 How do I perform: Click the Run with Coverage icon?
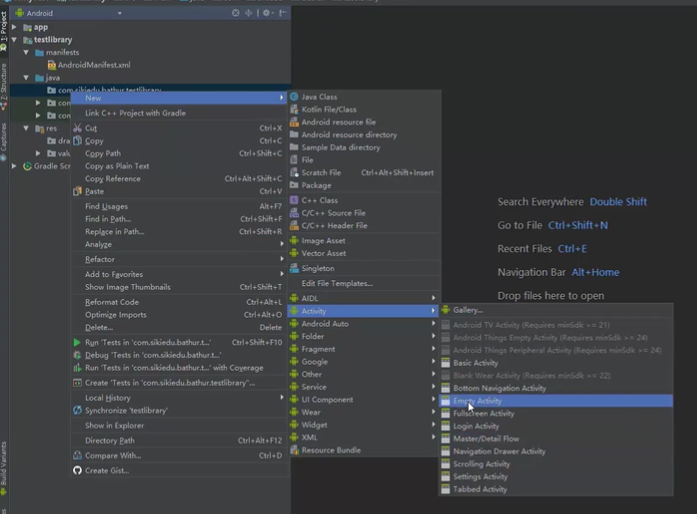[77, 368]
